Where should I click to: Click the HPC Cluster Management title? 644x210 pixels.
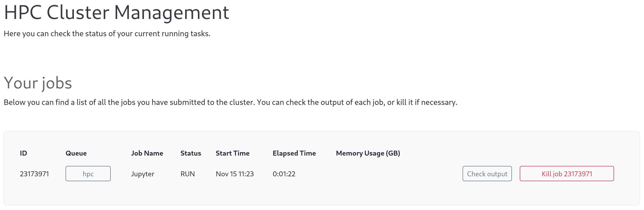(116, 12)
